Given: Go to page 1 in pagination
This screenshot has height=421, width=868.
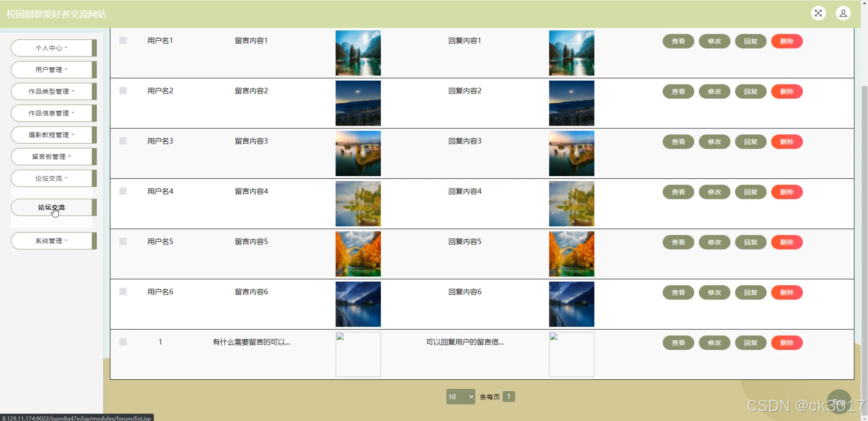Looking at the screenshot, I should click(x=509, y=396).
